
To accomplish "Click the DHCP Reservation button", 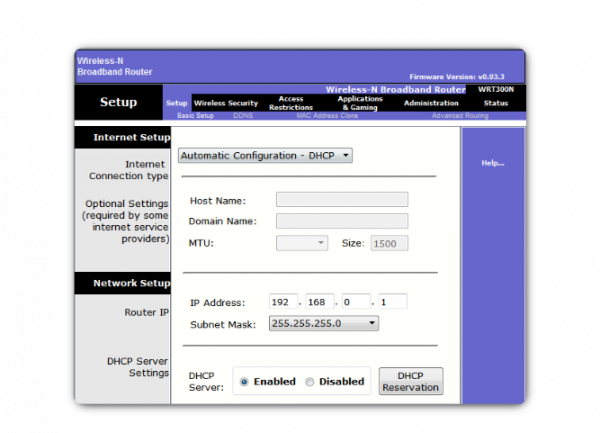I will point(410,381).
